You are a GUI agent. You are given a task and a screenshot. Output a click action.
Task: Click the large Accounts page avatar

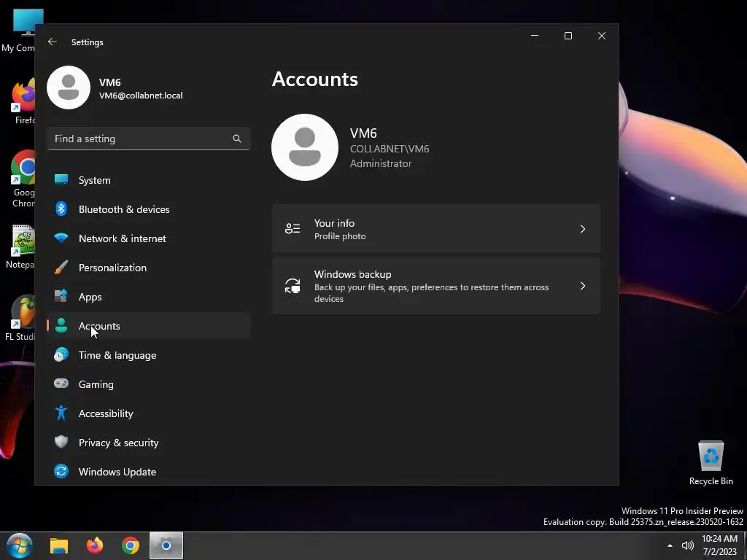305,147
